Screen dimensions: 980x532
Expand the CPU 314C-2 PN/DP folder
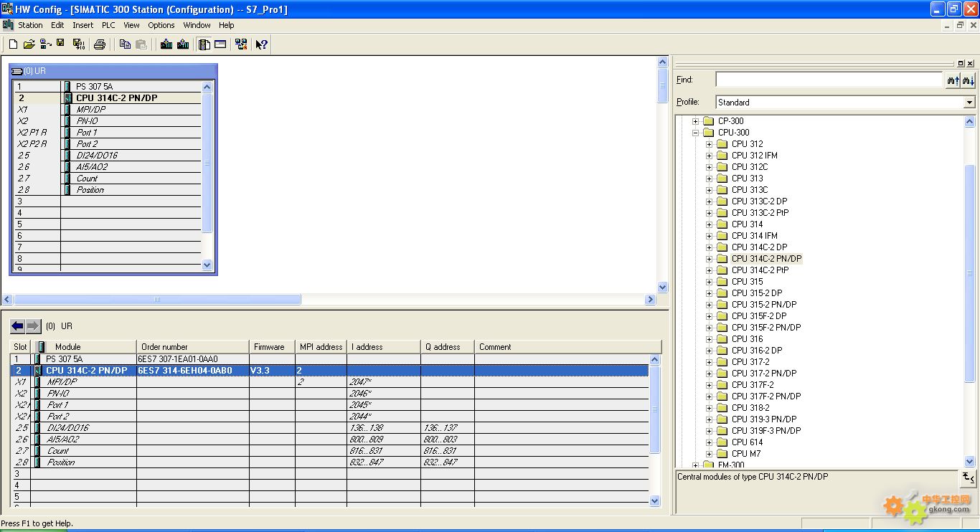[x=709, y=259]
